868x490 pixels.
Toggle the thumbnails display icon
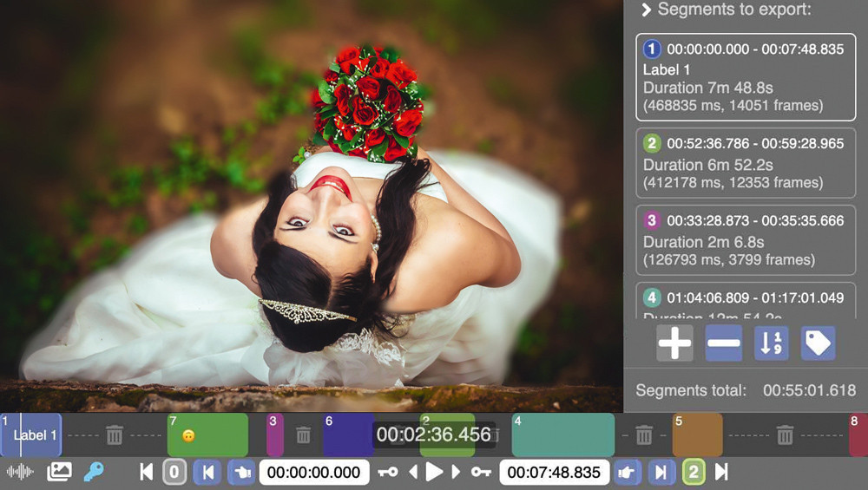[59, 472]
